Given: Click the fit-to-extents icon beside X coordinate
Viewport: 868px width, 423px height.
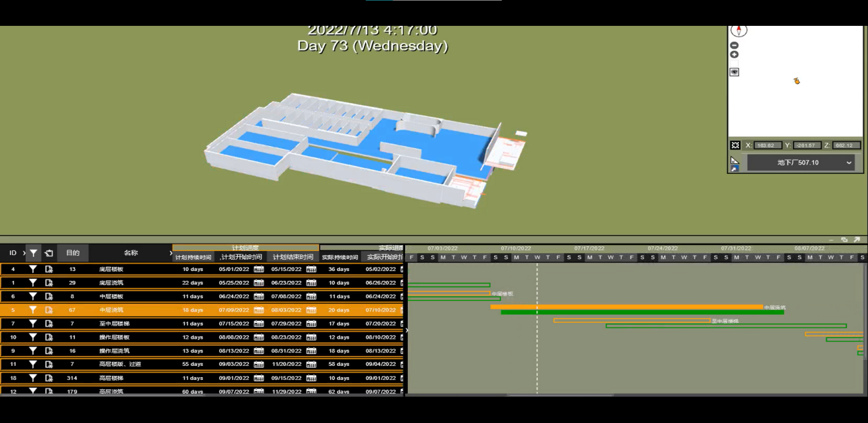Looking at the screenshot, I should click(x=735, y=145).
